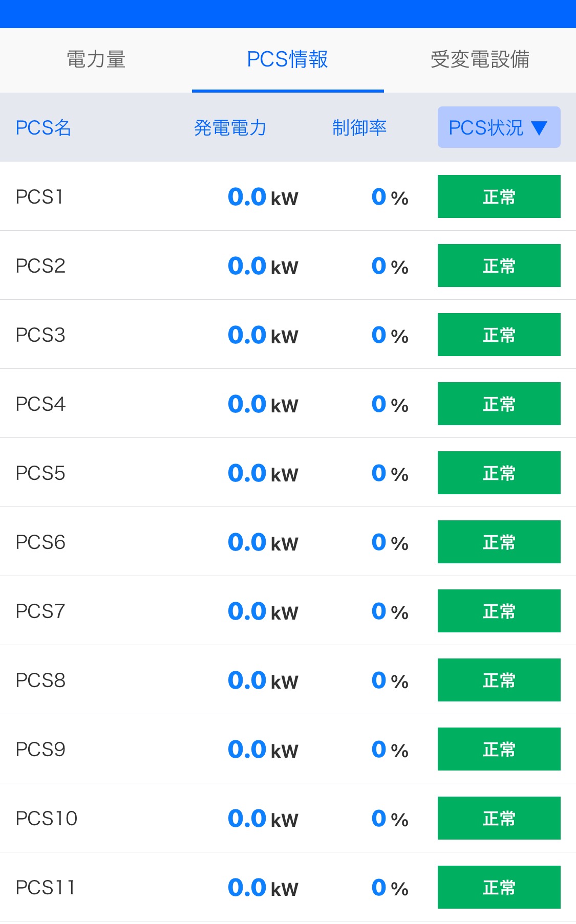Click the PCS9 0.0 kW power value

click(x=263, y=750)
